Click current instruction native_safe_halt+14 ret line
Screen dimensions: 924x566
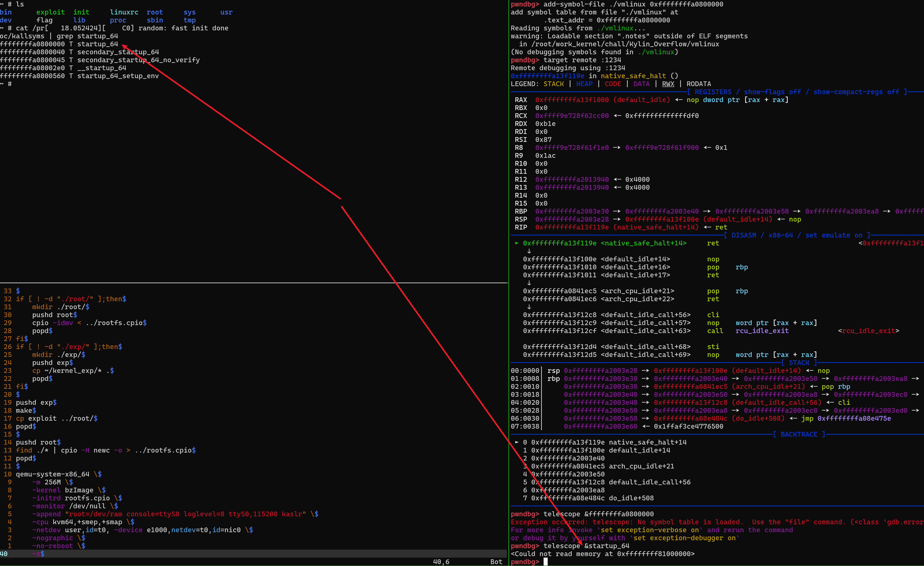point(621,243)
